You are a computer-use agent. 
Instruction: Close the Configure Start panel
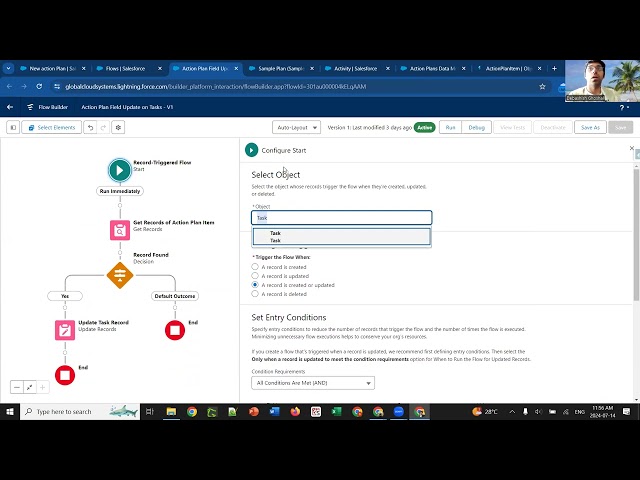(x=632, y=148)
